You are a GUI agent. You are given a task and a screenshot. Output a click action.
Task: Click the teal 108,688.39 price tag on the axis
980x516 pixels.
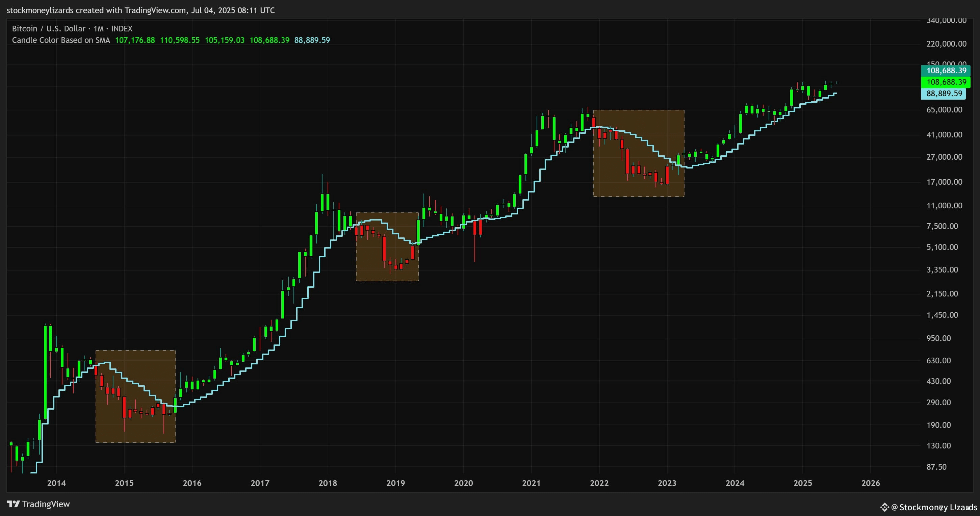(946, 70)
